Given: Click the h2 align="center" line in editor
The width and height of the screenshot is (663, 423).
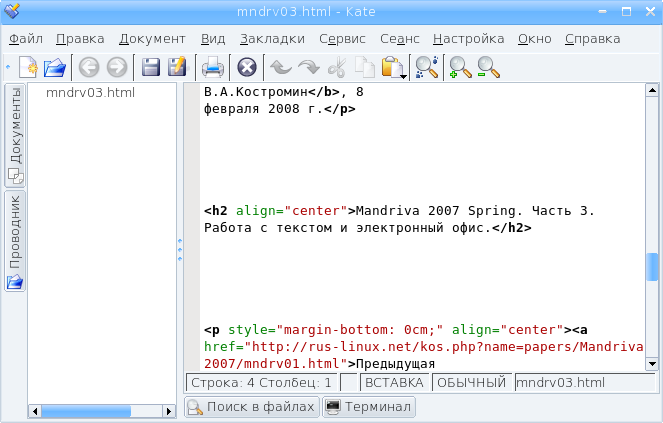Looking at the screenshot, I should pyautogui.click(x=399, y=211).
